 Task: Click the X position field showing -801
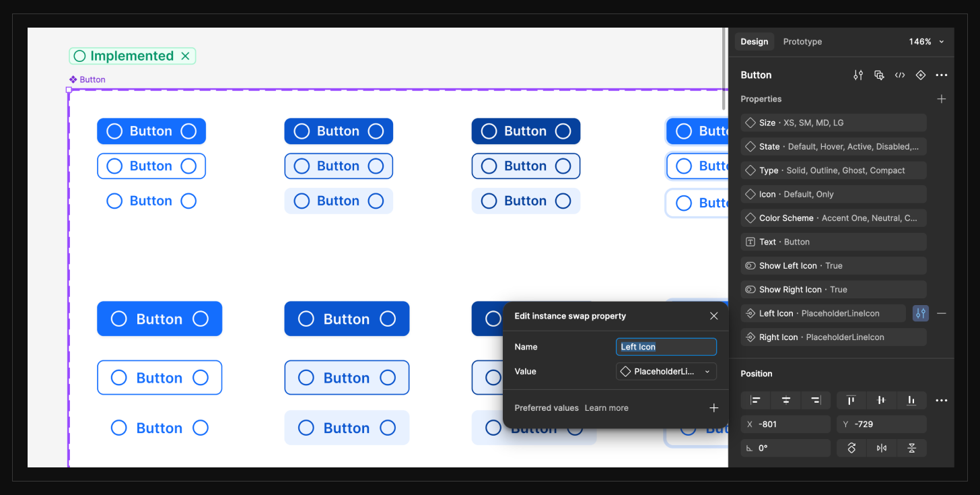[785, 424]
